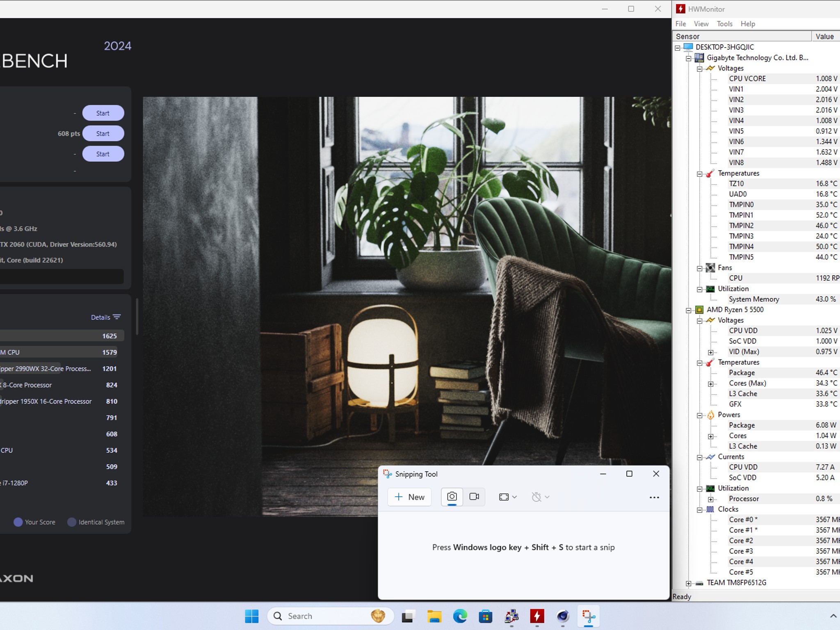This screenshot has height=630, width=840.
Task: Collapse motherboard Voltages group
Action: (700, 68)
